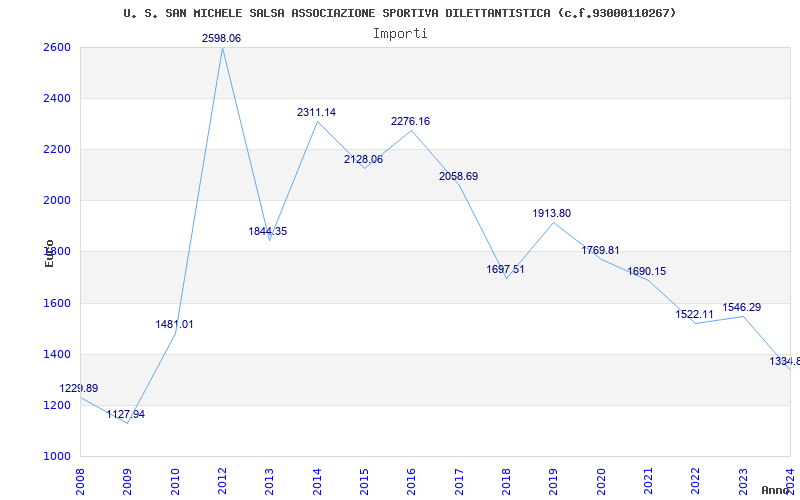Select the 2311.14 data label

(316, 112)
